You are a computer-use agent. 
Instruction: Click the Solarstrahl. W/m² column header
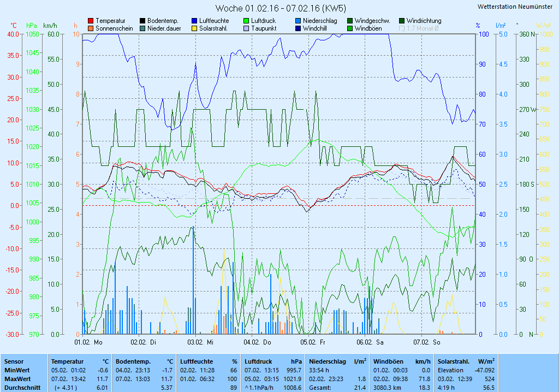click(466, 361)
